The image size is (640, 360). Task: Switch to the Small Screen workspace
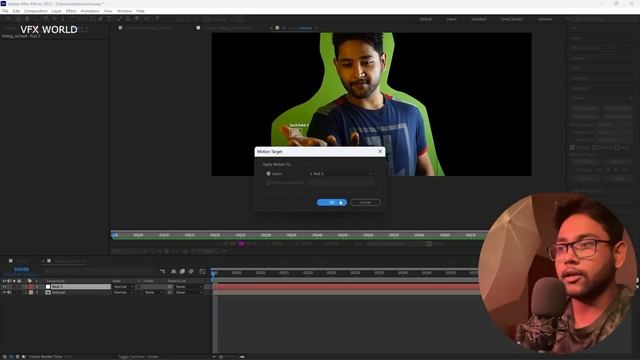(511, 19)
